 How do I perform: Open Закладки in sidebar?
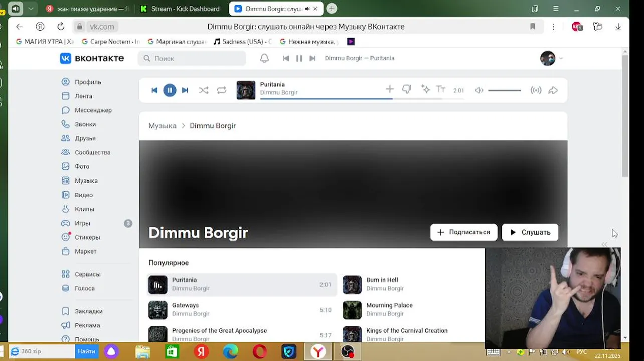[89, 311]
